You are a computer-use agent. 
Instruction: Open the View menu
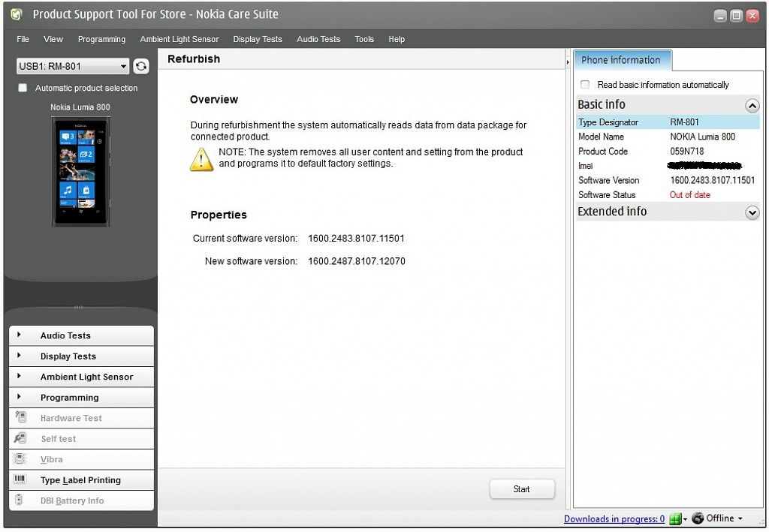[53, 39]
